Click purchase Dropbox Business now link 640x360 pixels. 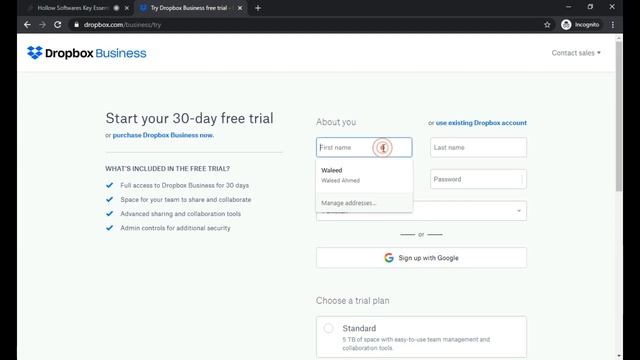point(163,135)
